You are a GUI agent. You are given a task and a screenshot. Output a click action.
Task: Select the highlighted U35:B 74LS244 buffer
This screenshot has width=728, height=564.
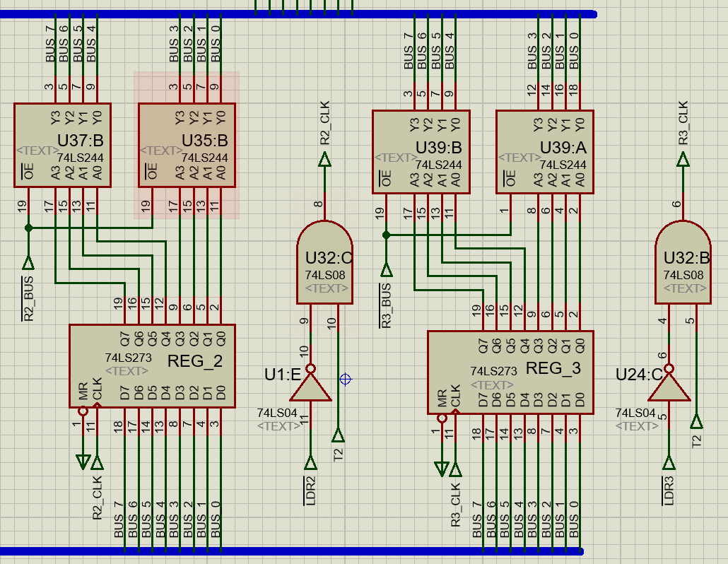click(187, 146)
